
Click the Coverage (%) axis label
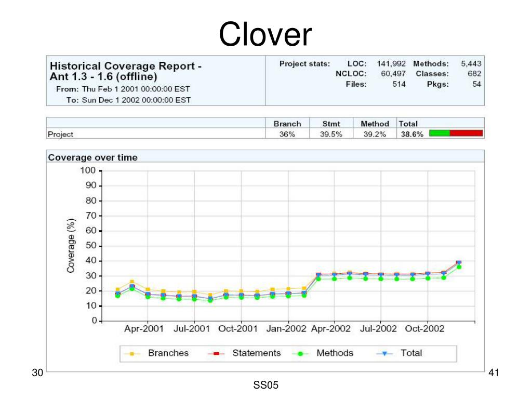point(71,246)
